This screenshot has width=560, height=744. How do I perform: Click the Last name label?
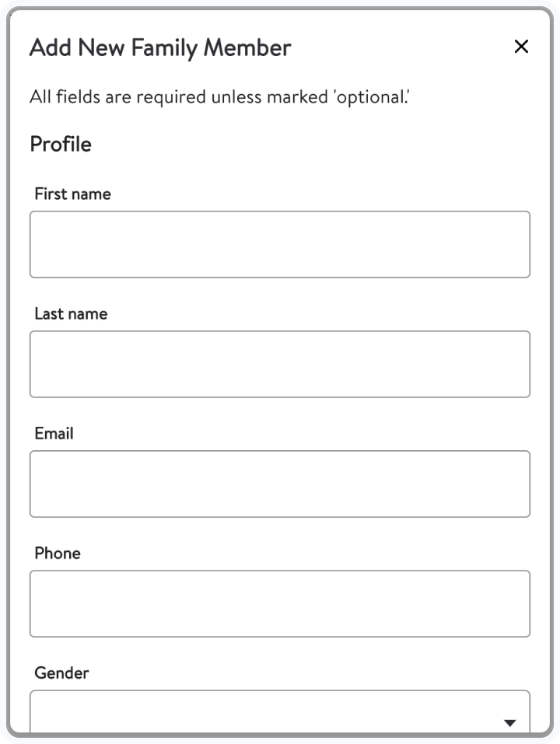[71, 314]
